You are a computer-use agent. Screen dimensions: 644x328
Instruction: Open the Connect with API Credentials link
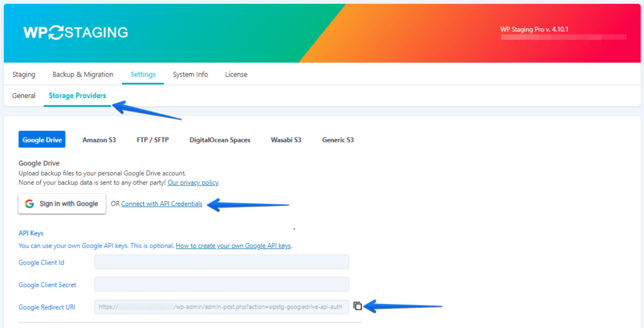pos(162,204)
